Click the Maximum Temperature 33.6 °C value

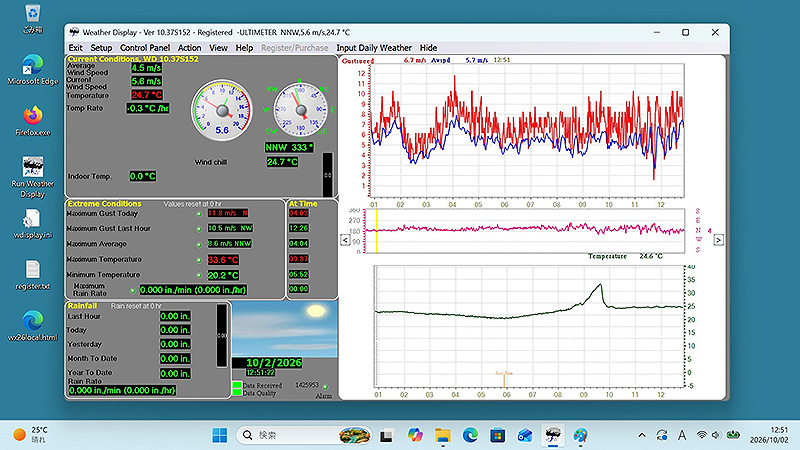(x=223, y=260)
